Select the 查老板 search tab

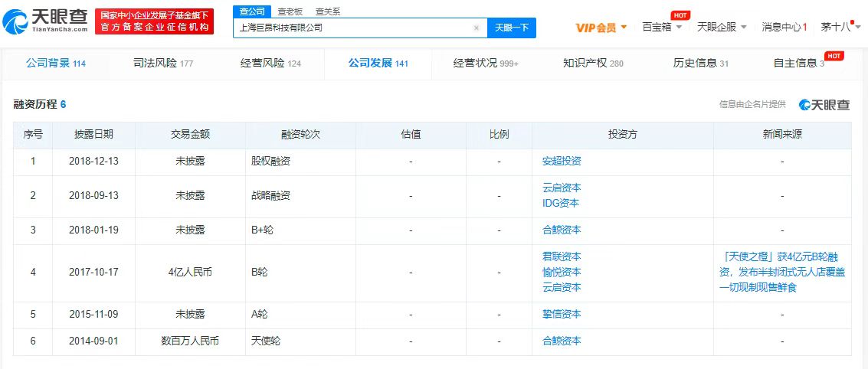coord(290,11)
